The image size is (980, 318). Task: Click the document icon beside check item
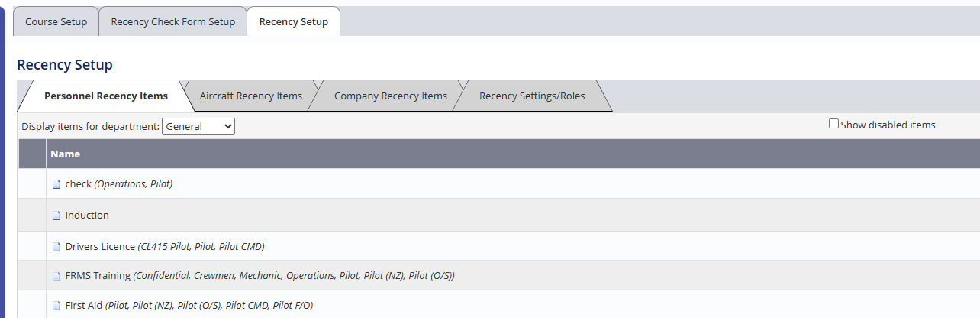click(56, 184)
